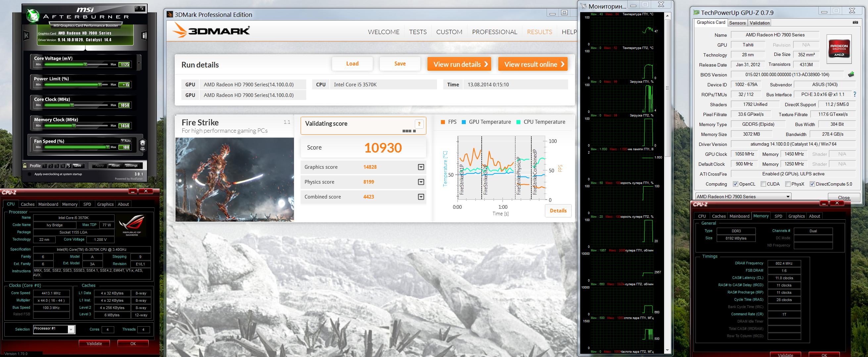This screenshot has width=868, height=357.
Task: Click the Afterburner Reset button
Action: tap(115, 166)
